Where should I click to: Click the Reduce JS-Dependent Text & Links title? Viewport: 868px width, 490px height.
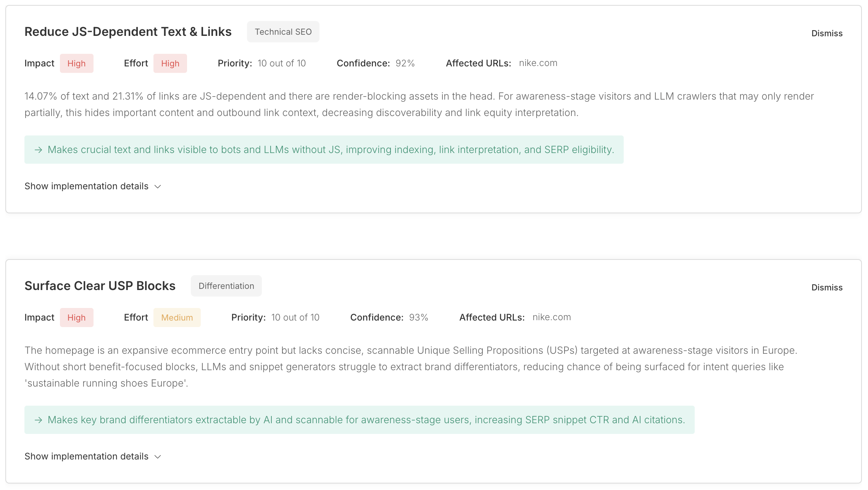[x=128, y=32]
